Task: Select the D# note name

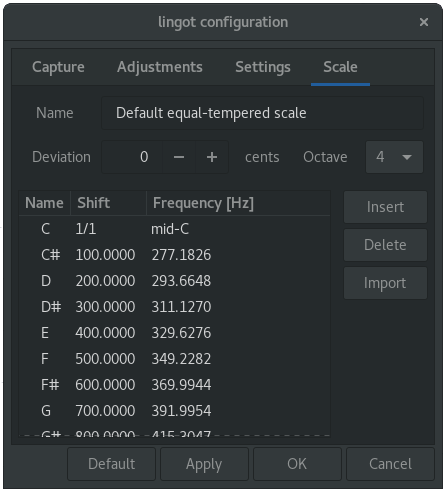Action: 51,307
